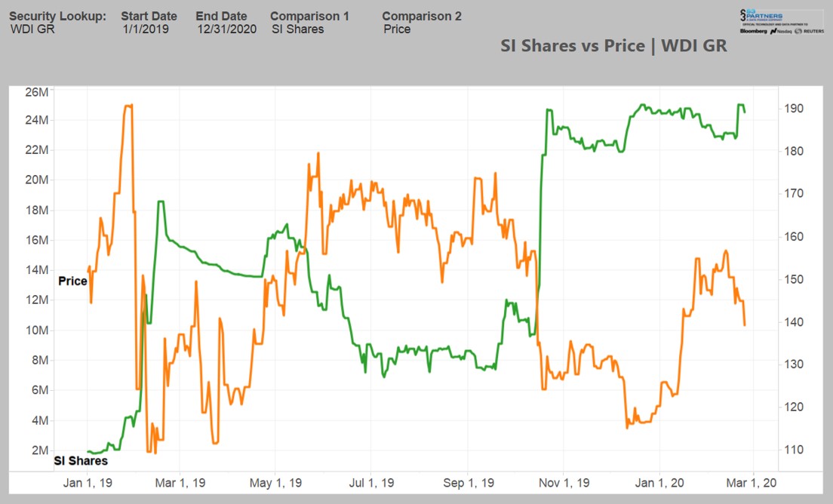The width and height of the screenshot is (833, 504).
Task: Select the S3 letterform mark beside Partners text
Action: 743,15
